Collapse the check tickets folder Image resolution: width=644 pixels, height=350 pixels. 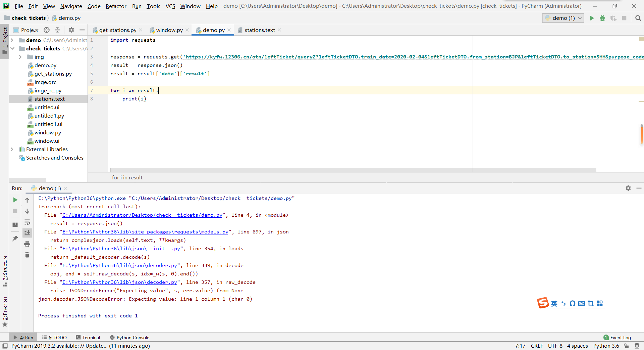(12, 48)
